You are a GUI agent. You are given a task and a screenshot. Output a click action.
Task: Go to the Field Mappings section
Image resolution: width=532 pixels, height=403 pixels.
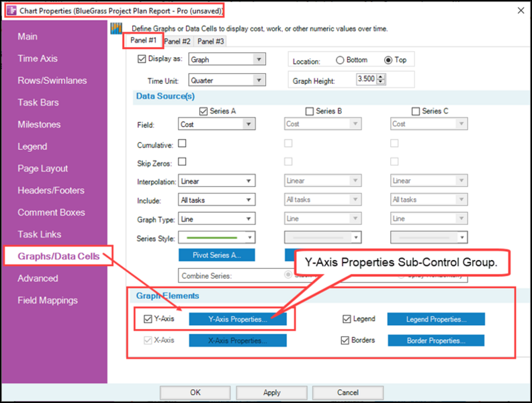pyautogui.click(x=48, y=300)
